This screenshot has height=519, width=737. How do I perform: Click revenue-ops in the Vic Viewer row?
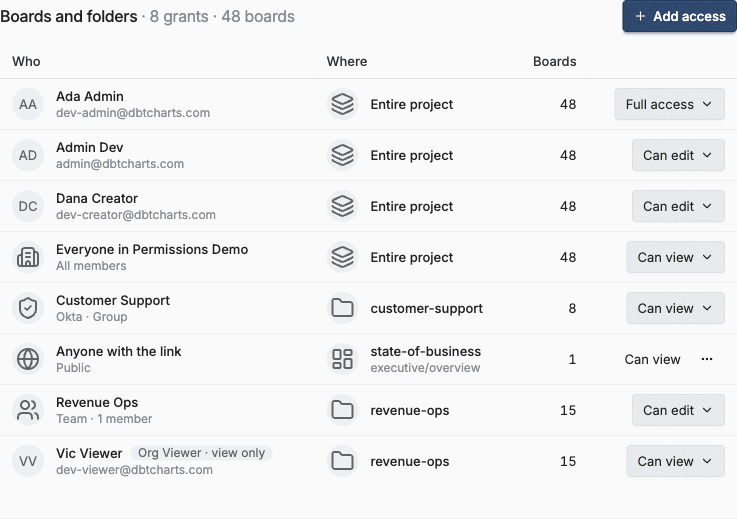(x=409, y=462)
